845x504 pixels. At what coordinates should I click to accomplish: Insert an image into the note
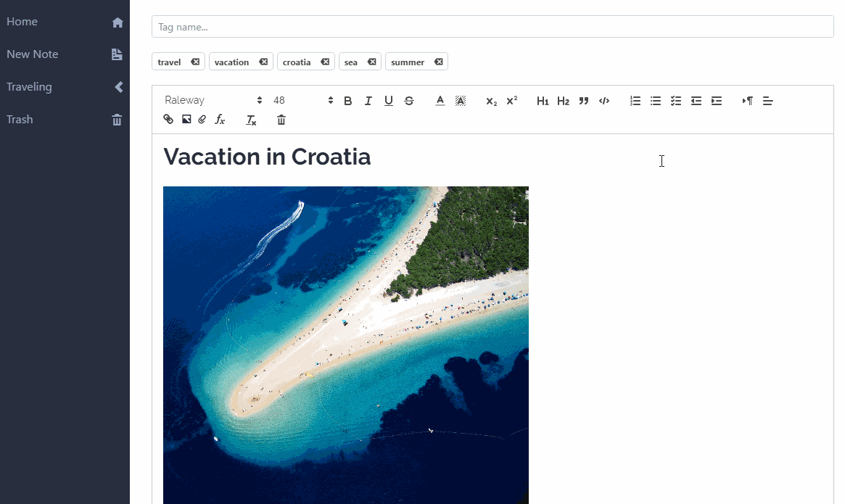(x=186, y=120)
